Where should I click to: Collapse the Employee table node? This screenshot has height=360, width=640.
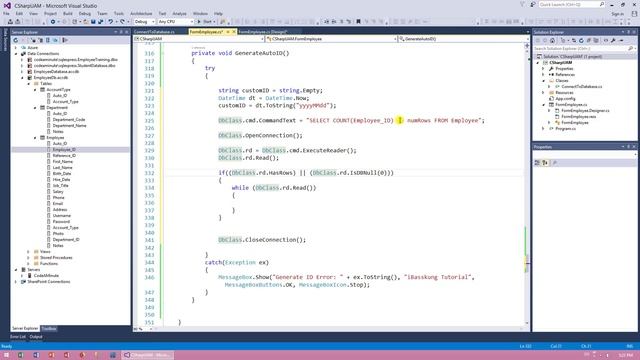click(x=35, y=138)
